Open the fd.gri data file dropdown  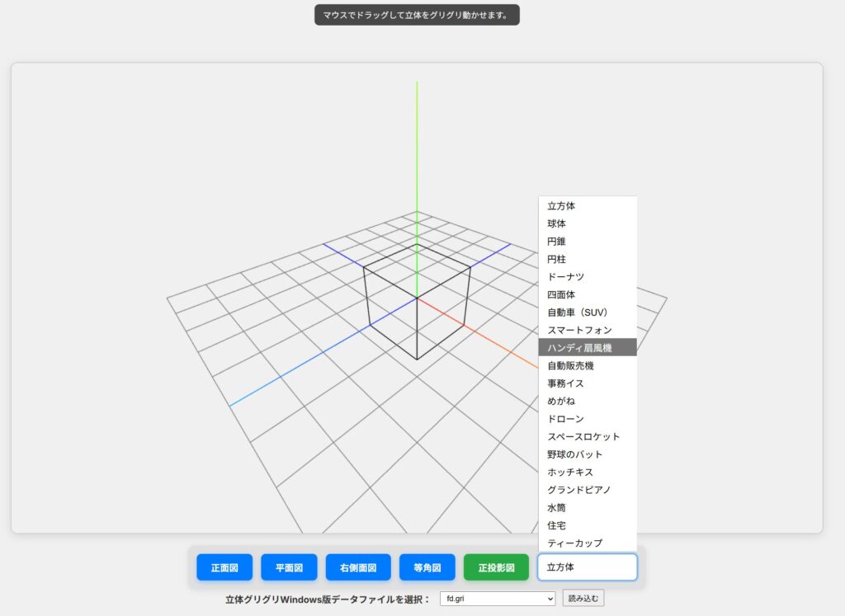click(x=498, y=599)
